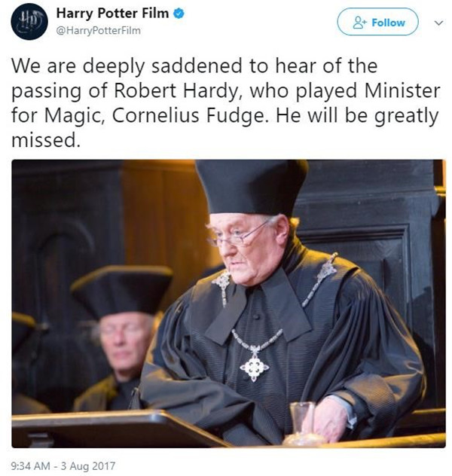The image size is (452, 476).
Task: Select the 3 Aug 2017 date text
Action: pyautogui.click(x=88, y=465)
